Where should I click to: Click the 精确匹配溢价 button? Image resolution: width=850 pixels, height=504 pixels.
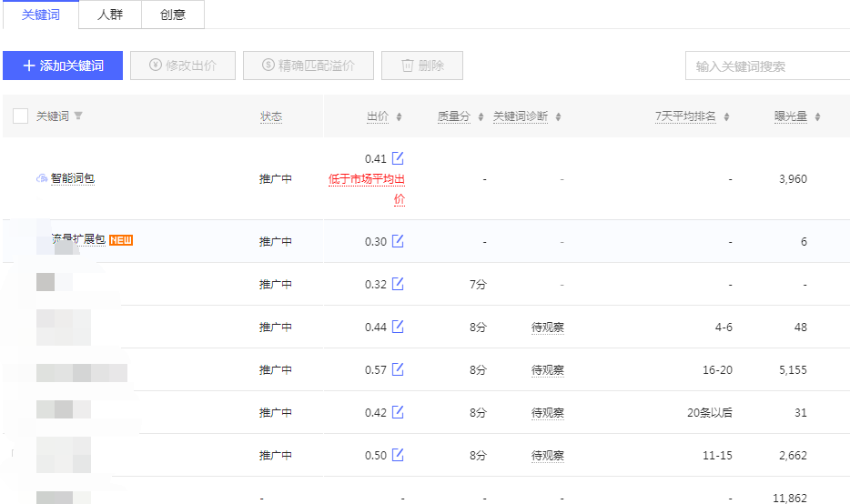pyautogui.click(x=309, y=66)
